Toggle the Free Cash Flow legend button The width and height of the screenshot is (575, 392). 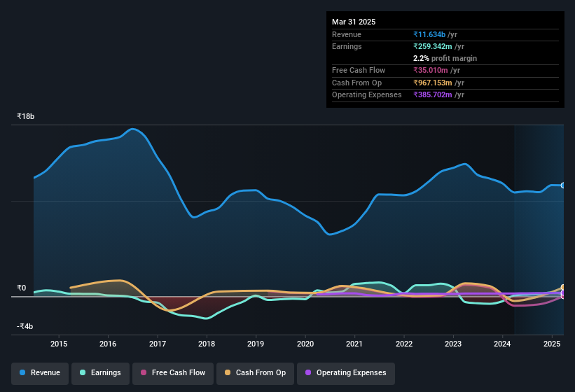tap(173, 373)
